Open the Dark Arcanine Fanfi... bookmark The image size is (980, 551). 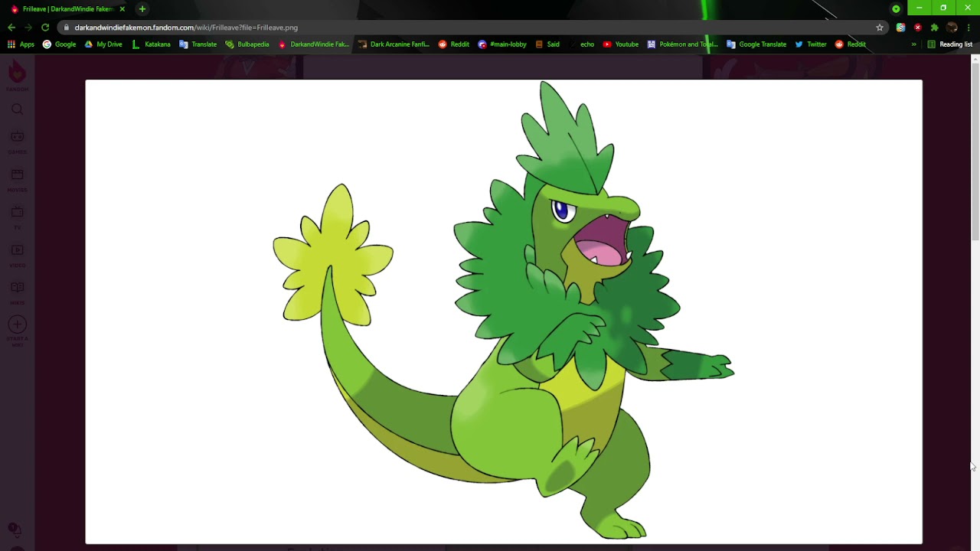(x=394, y=44)
